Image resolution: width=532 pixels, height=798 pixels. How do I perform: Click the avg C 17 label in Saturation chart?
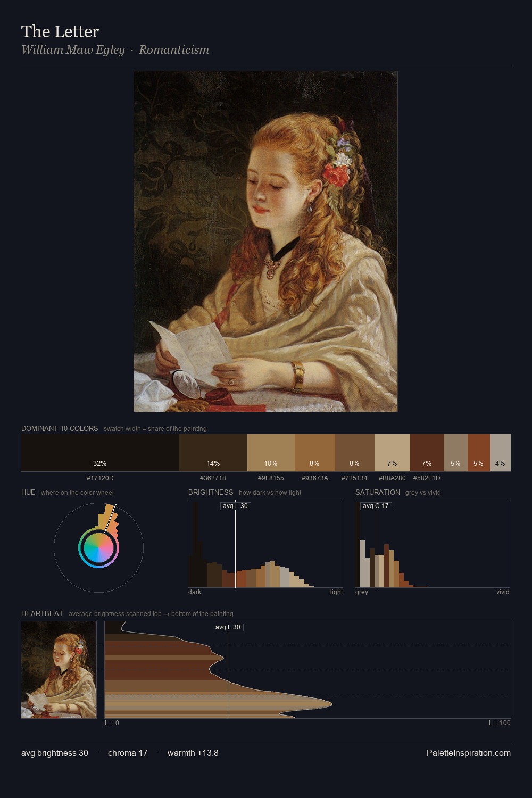[x=376, y=506]
